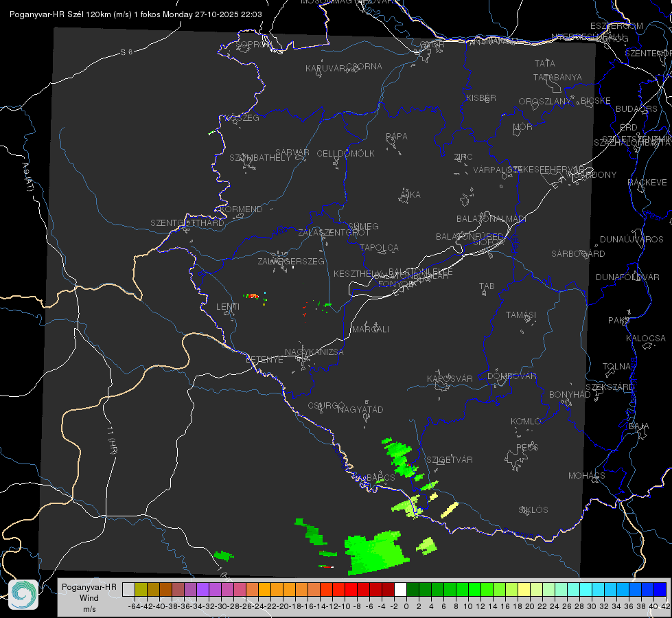The height and width of the screenshot is (618, 672).
Task: Click the PAPA city label
Action: tap(397, 137)
